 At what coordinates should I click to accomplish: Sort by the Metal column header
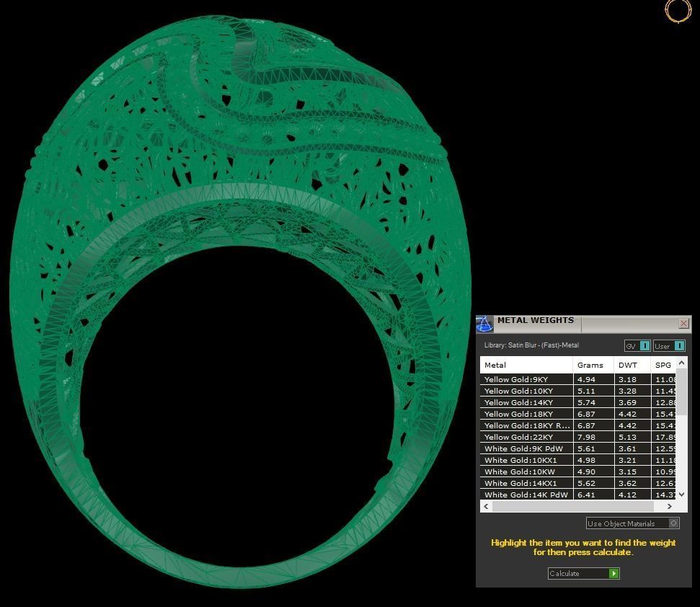526,365
